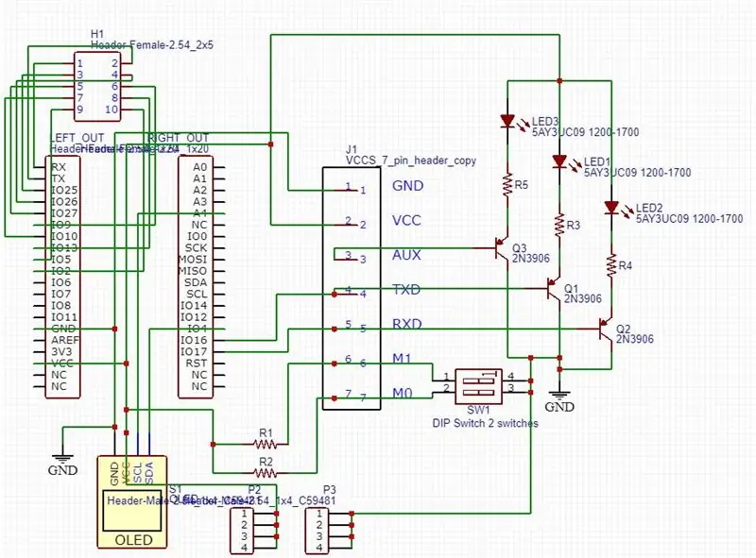The width and height of the screenshot is (756, 558).
Task: Click the TXD pin label on J1
Action: coord(406,290)
